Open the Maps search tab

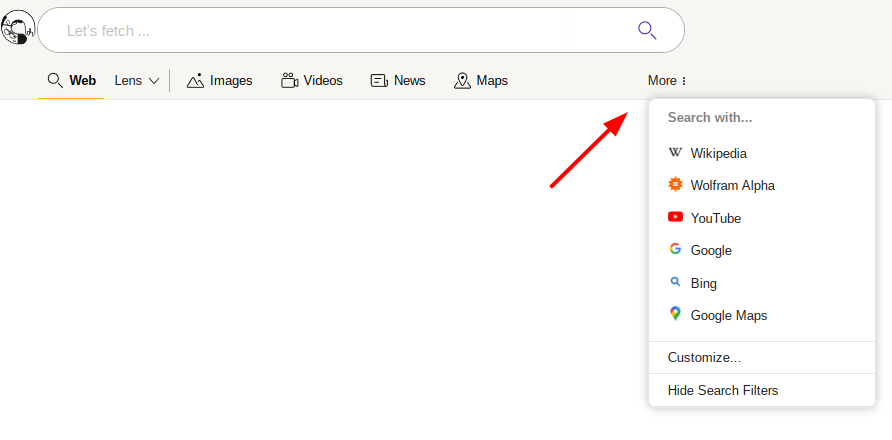(x=480, y=81)
